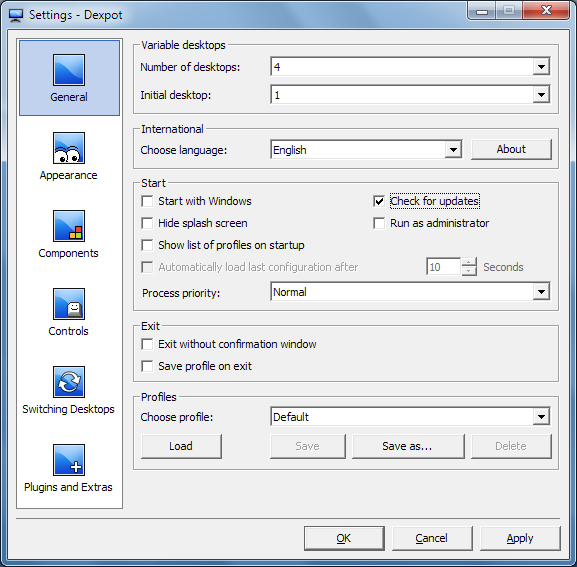Click the About button
The height and width of the screenshot is (567, 577).
[x=511, y=149]
